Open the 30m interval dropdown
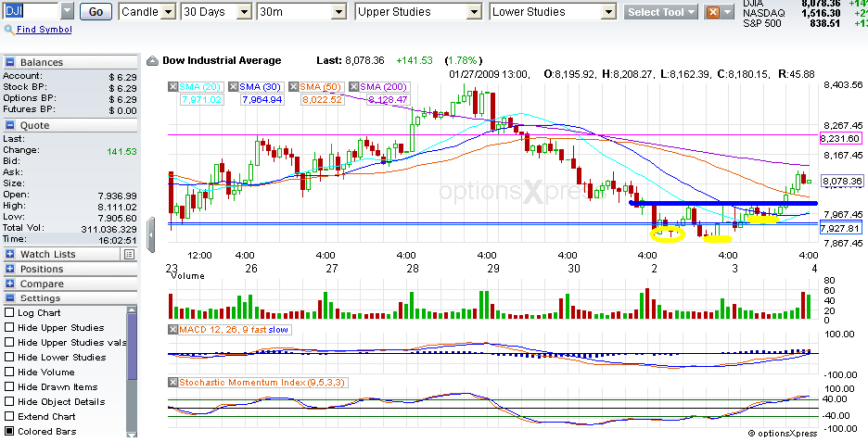 click(x=338, y=12)
